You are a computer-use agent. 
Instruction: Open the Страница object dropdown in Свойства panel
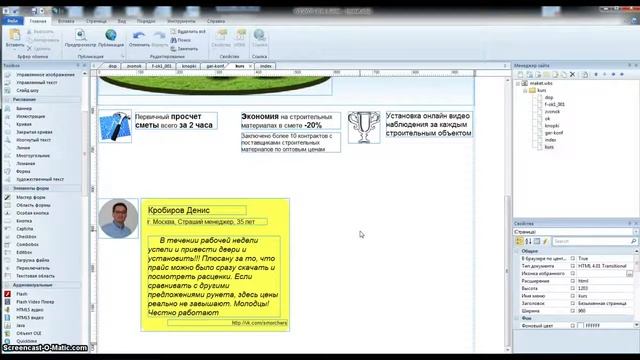coord(636,232)
